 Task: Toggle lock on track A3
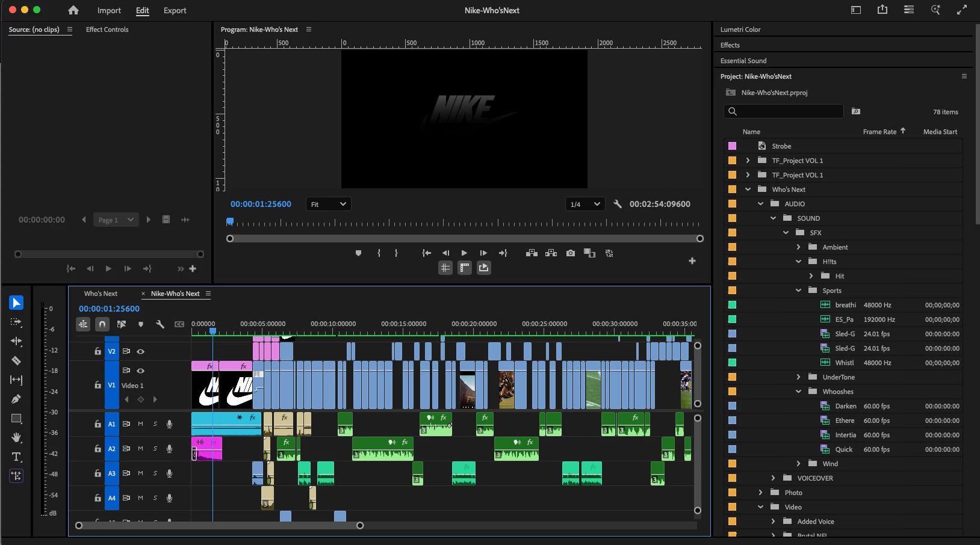[x=98, y=473]
